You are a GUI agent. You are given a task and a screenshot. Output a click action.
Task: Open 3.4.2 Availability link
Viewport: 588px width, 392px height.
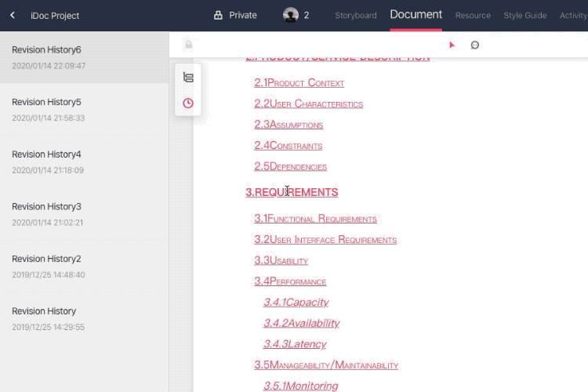click(302, 323)
